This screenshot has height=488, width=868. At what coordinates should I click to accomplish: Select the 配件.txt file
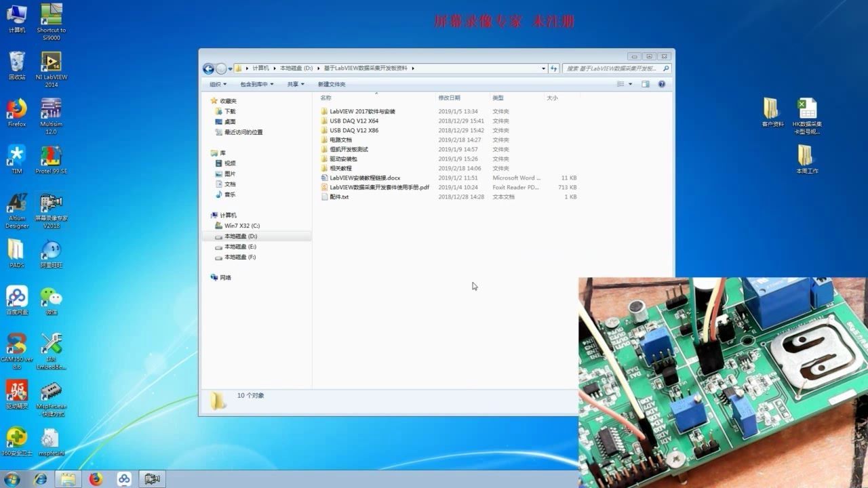(x=335, y=197)
